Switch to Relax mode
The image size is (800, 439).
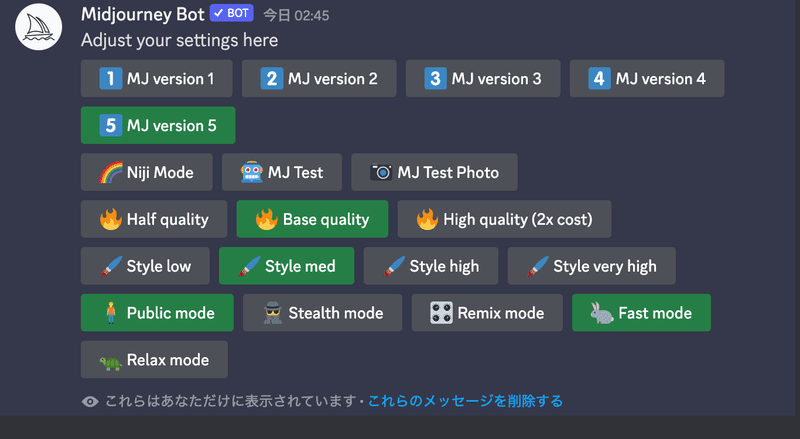(x=154, y=359)
